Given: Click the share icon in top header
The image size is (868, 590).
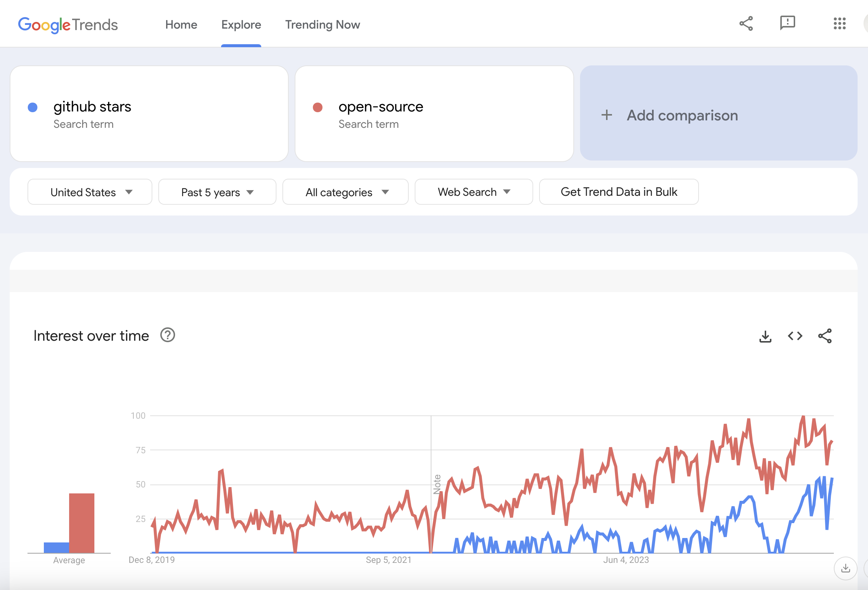Looking at the screenshot, I should point(746,23).
